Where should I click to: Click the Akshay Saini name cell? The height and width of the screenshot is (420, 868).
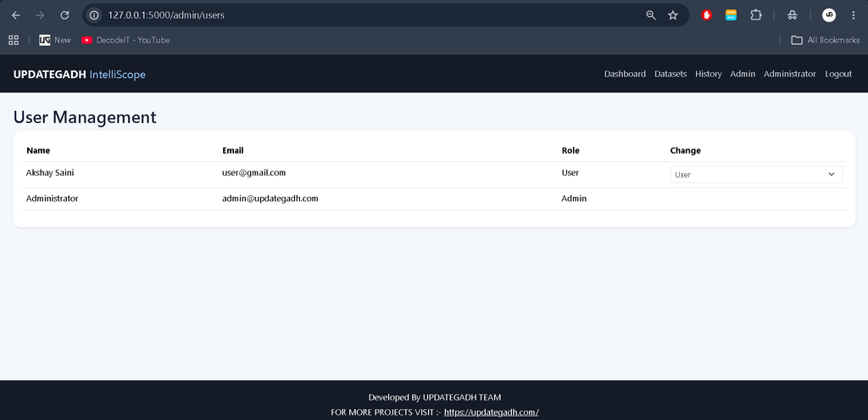click(x=50, y=173)
